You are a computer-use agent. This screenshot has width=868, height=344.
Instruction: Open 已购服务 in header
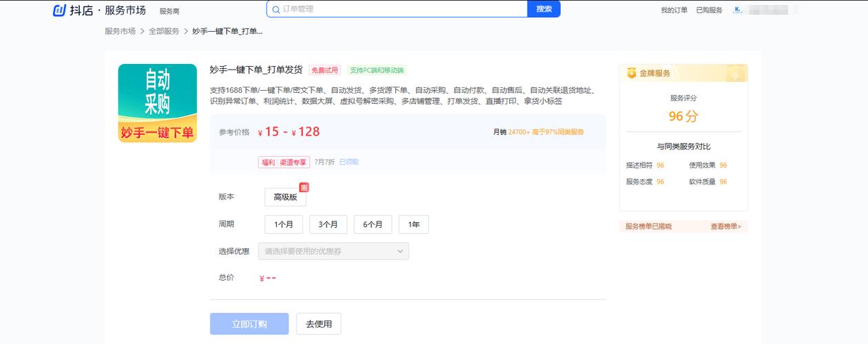pyautogui.click(x=709, y=10)
